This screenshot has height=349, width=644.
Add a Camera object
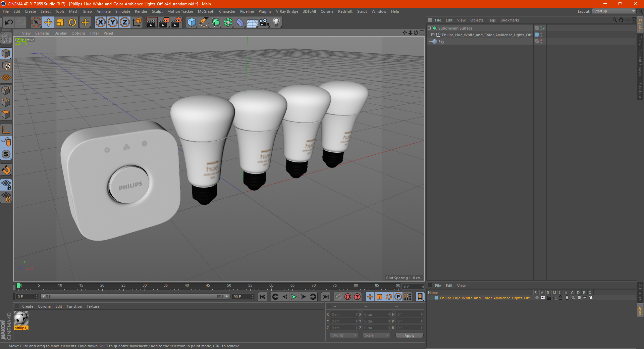pos(264,22)
